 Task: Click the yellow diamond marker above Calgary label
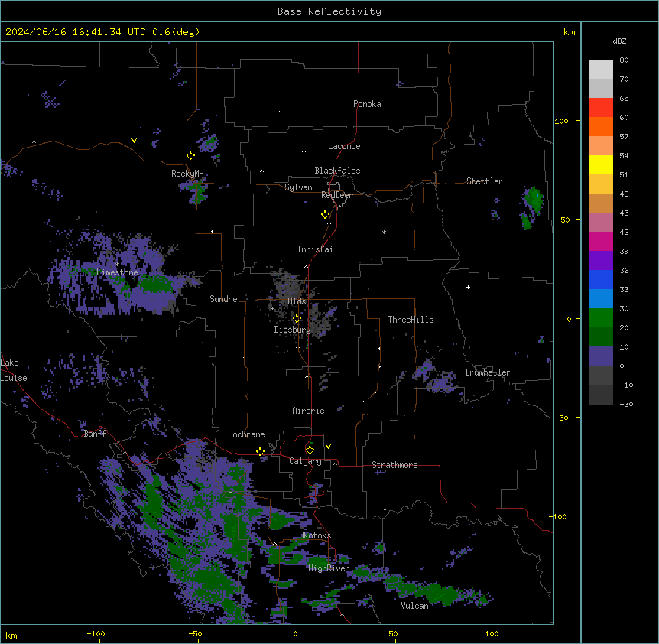point(310,450)
